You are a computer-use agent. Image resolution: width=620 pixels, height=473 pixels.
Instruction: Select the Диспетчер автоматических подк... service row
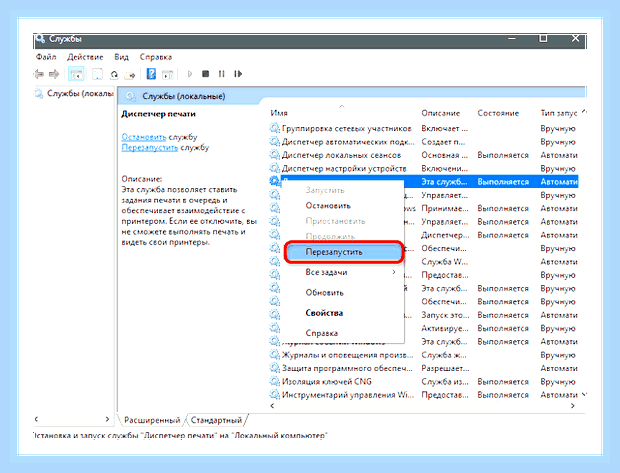click(423, 142)
